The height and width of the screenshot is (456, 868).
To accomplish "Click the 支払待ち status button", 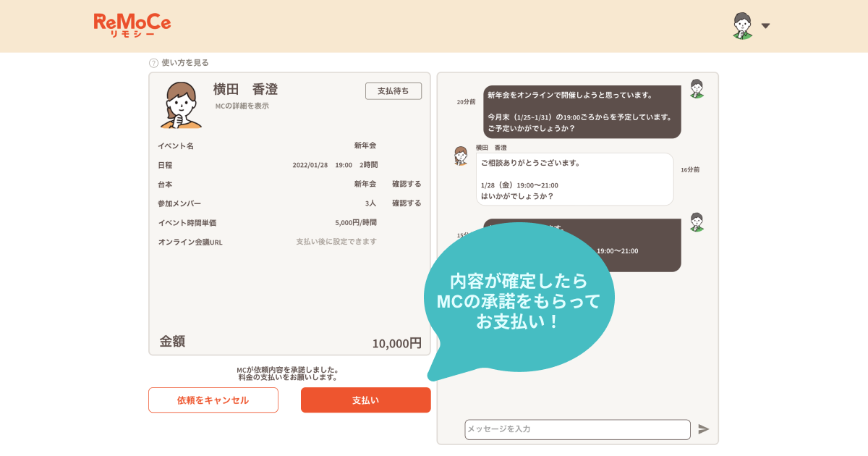I will point(393,90).
